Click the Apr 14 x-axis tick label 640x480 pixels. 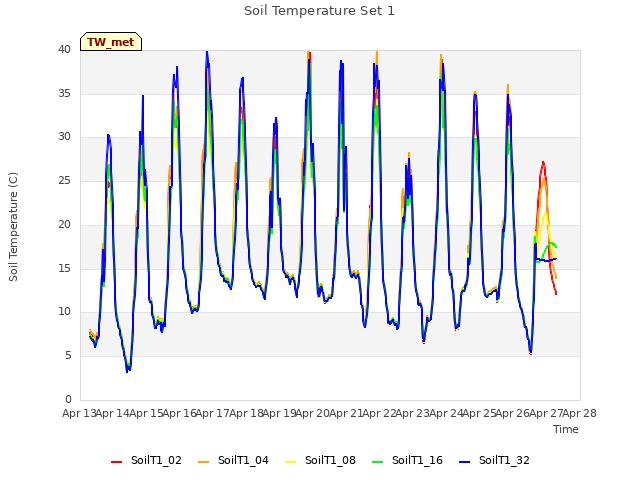click(113, 413)
